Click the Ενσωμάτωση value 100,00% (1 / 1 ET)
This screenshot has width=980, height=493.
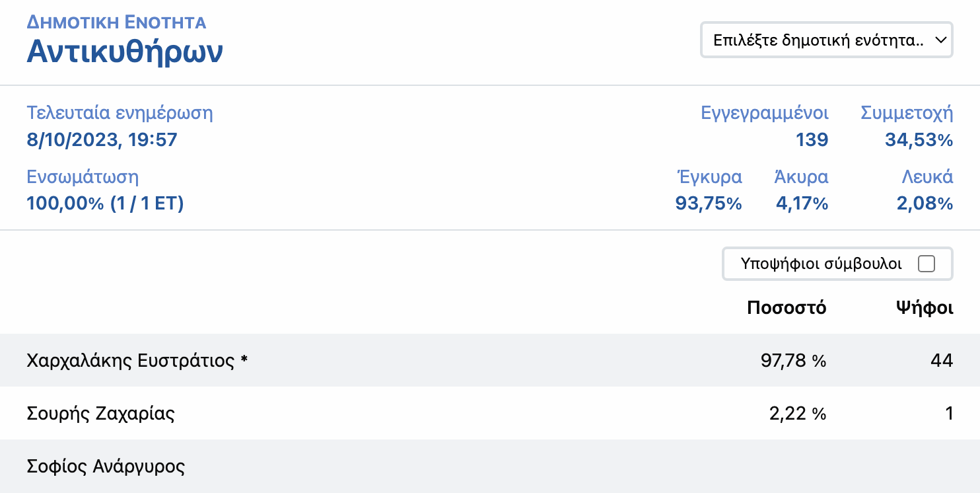[105, 204]
